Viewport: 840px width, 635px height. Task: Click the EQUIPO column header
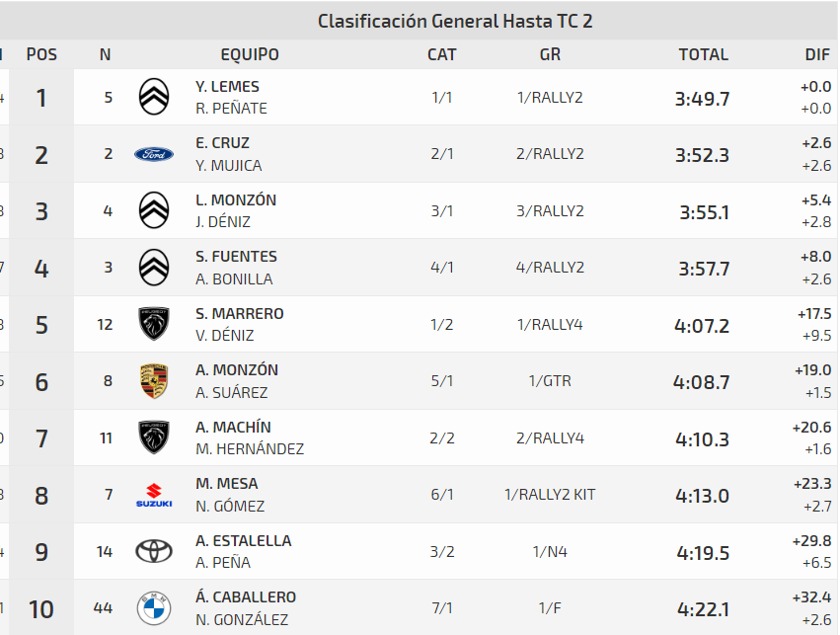[x=250, y=55]
